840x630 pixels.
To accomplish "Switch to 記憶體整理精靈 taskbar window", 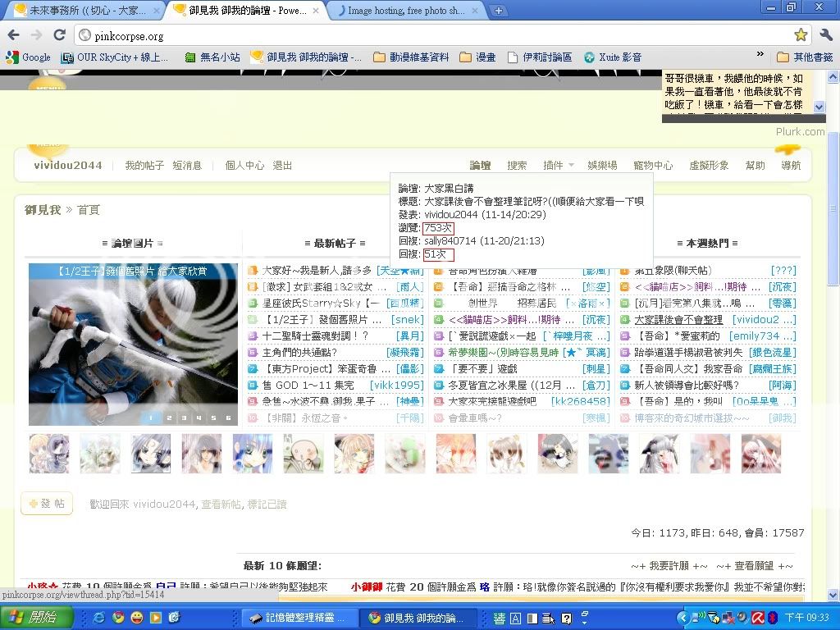I will pyautogui.click(x=300, y=618).
